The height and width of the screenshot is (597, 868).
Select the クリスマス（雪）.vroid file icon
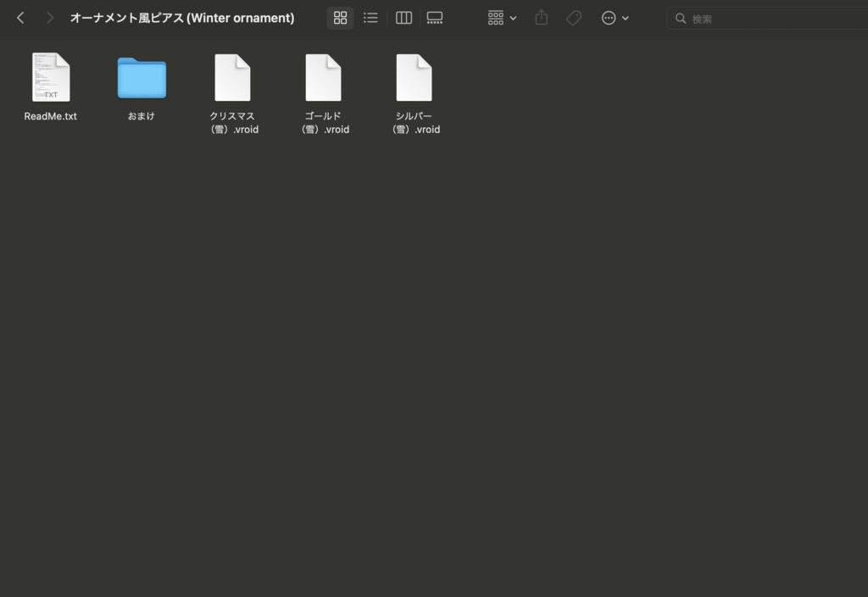232,77
